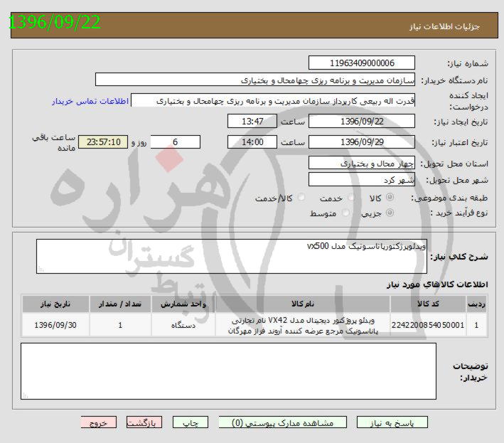
Task: Click unit cell دستگاه
Action: (183, 325)
